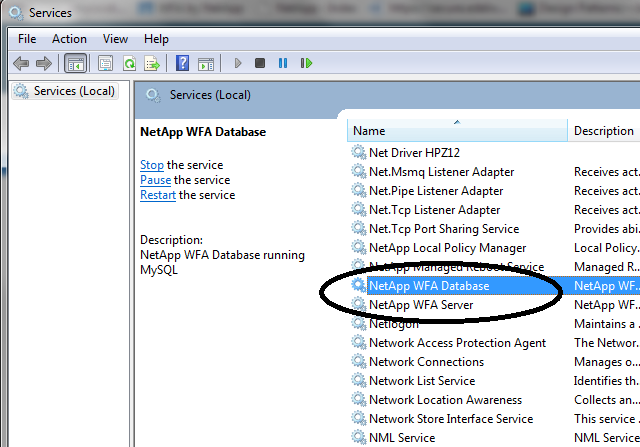Image resolution: width=640 pixels, height=447 pixels.
Task: Click gear icon beside Net.Tcp Port Sharing
Action: 359,228
